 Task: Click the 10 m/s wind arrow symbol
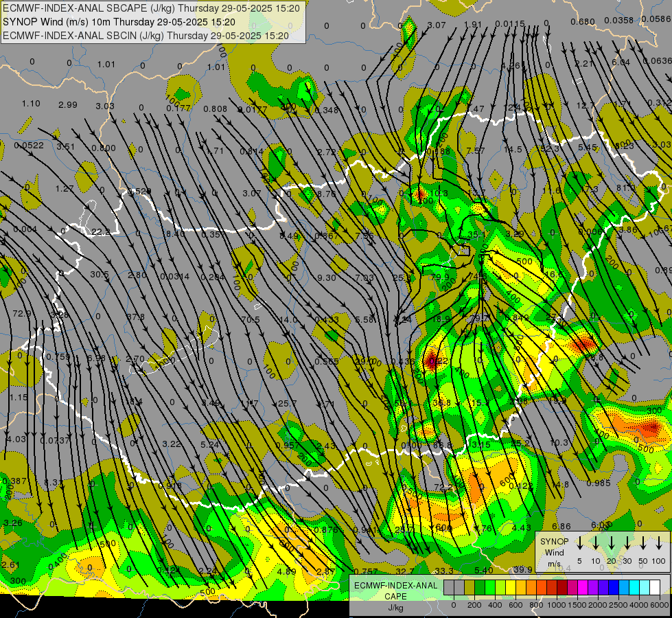tap(596, 543)
